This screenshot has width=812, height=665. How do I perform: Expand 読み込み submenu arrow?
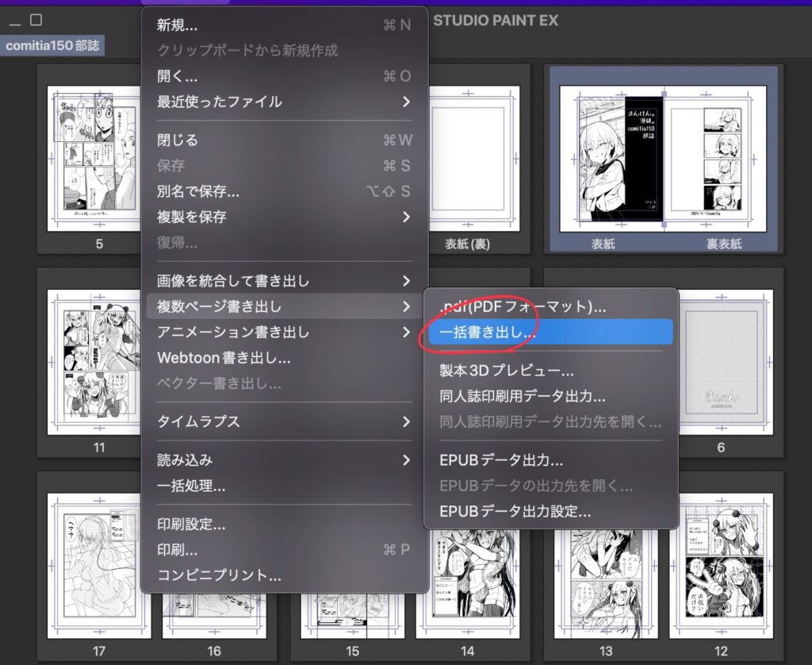407,459
